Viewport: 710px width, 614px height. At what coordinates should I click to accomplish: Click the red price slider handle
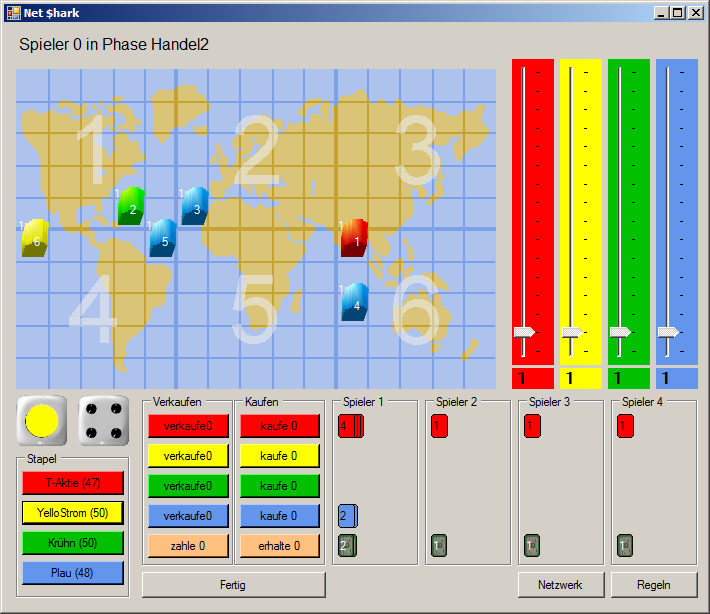(x=524, y=332)
